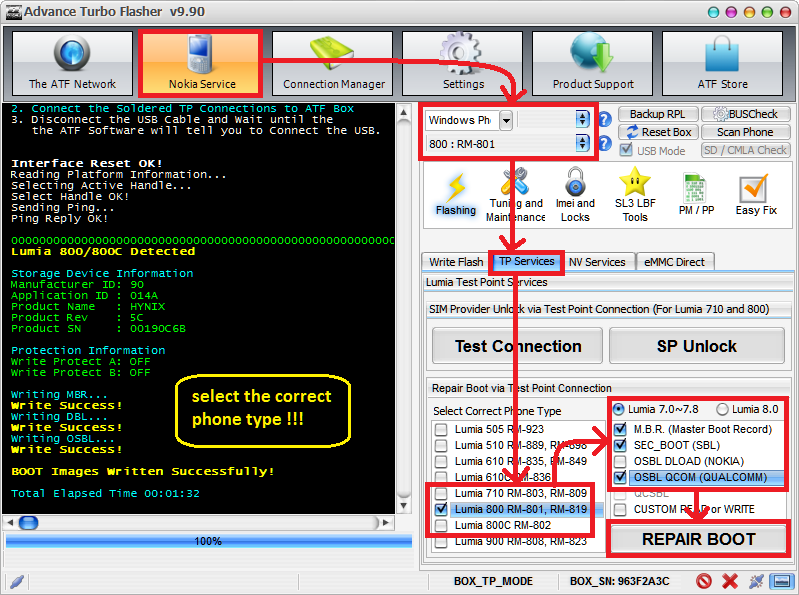Select the Nokia Service module
The image size is (799, 595).
click(201, 63)
